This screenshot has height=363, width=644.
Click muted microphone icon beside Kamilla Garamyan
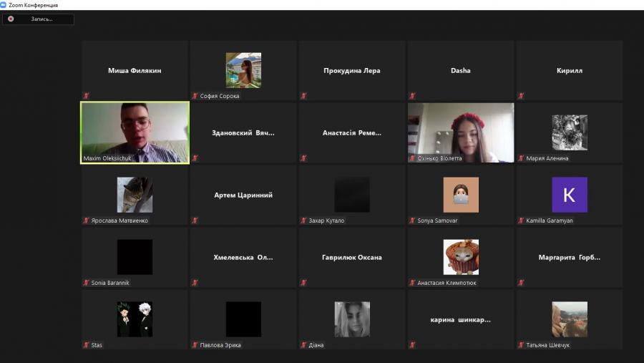tap(521, 221)
